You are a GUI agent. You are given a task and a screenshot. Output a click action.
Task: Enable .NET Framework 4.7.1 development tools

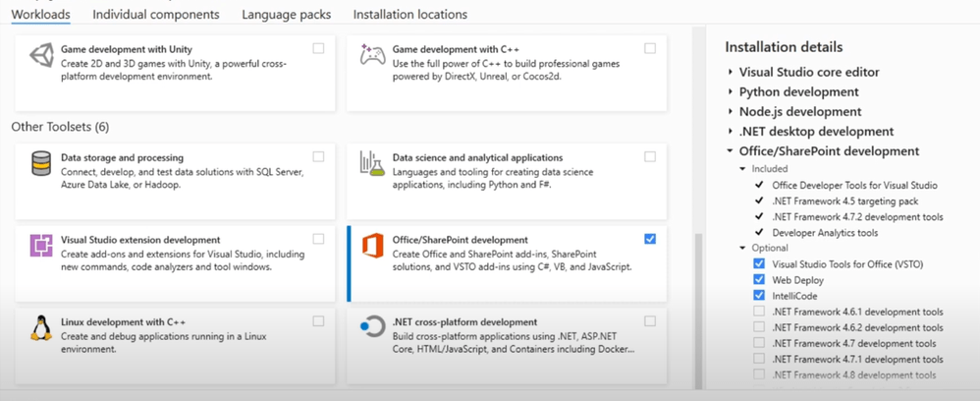[759, 359]
